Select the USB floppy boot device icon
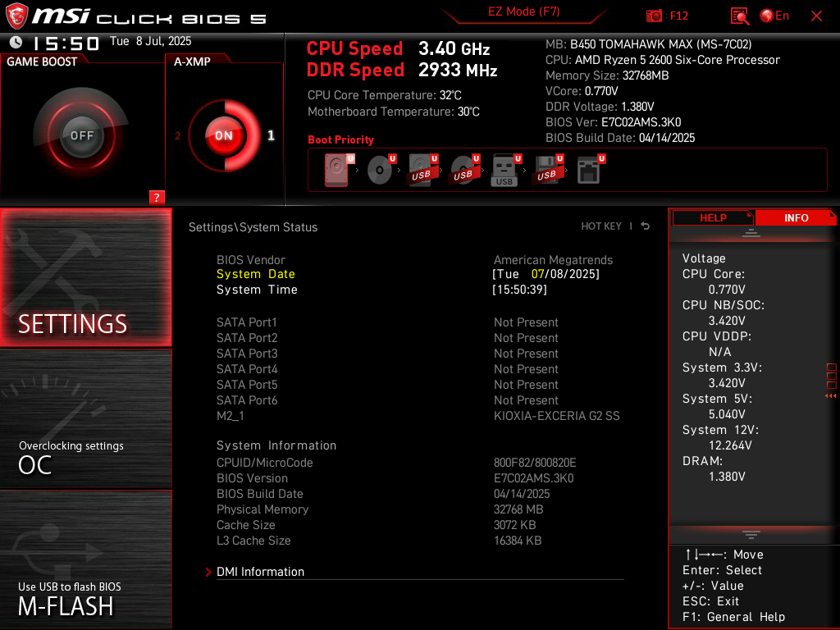Screen dimensions: 840x630 [x=547, y=170]
